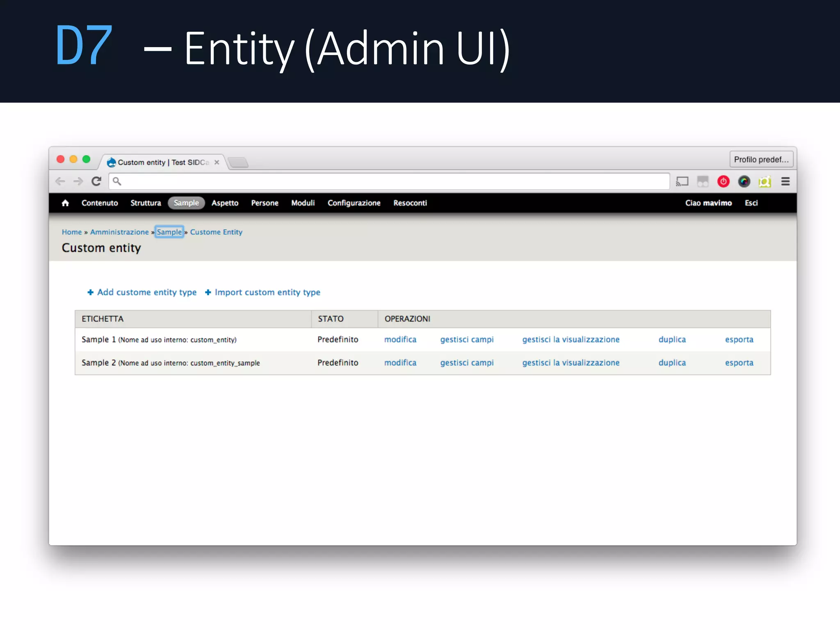
Task: Log out with Esci link
Action: point(751,203)
